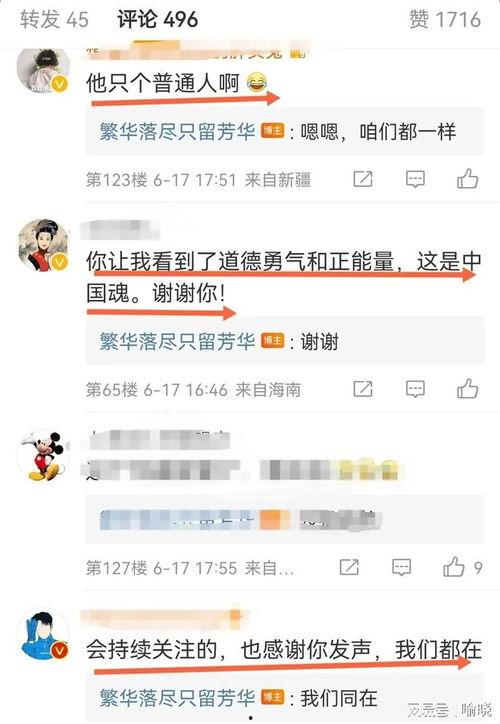Share the floor 123 comment from 新疆

tap(363, 179)
